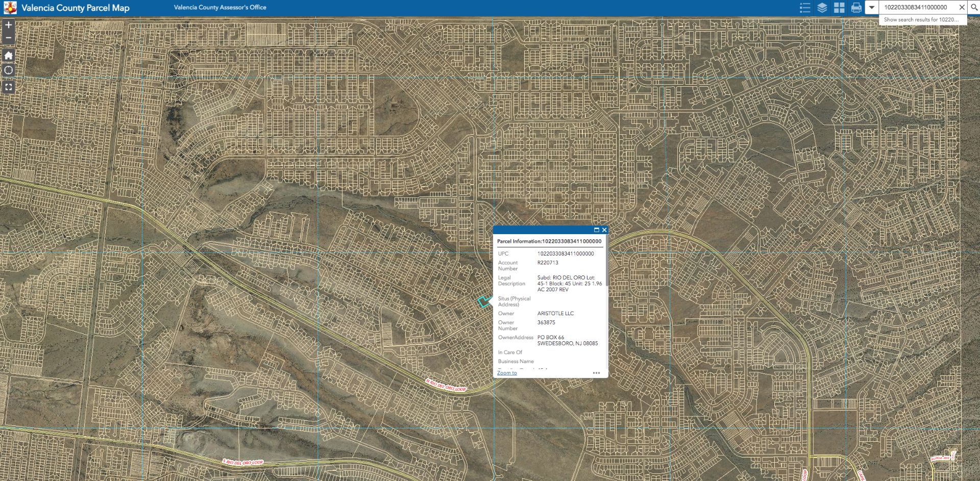
Task: Click the 'Valencia County Parcel Map' title
Action: (76, 8)
